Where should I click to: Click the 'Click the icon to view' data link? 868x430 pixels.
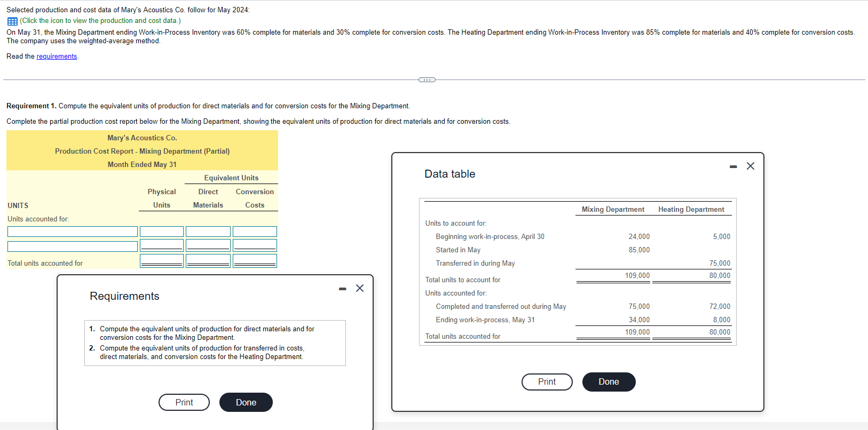pos(100,21)
